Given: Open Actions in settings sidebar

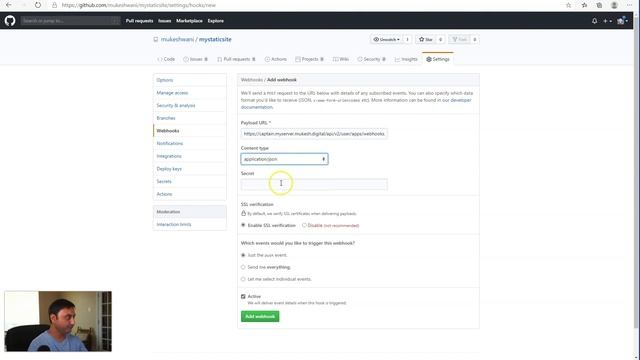Looking at the screenshot, I should (x=190, y=194).
